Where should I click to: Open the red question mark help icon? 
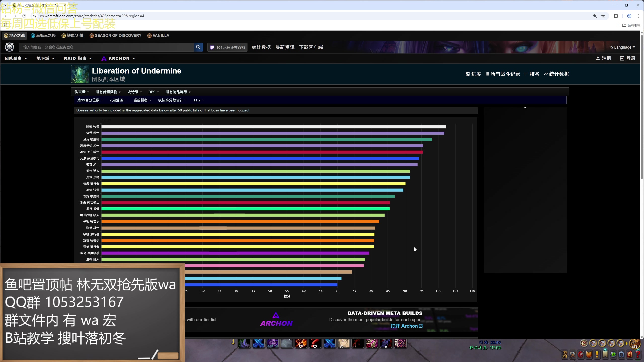click(x=638, y=355)
